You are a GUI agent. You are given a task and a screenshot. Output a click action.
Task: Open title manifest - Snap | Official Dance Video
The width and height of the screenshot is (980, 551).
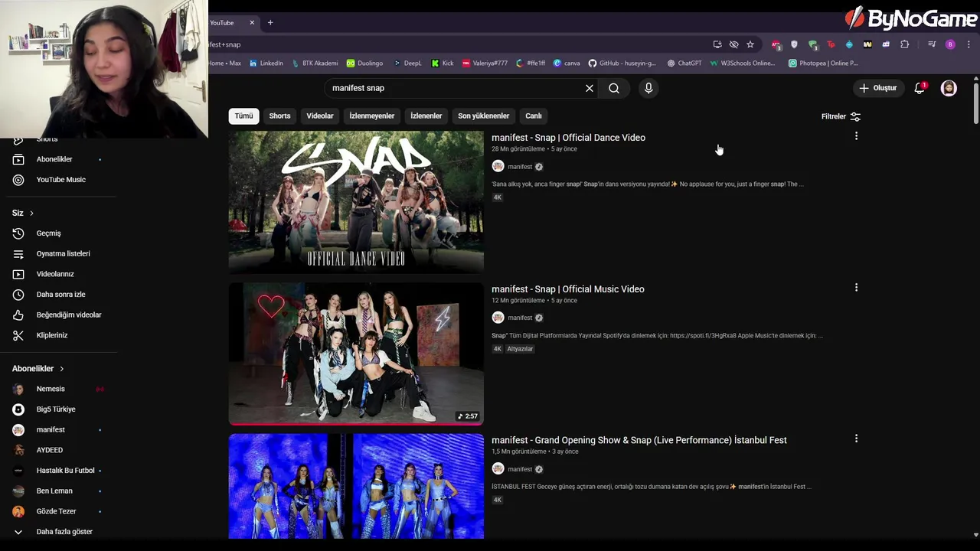click(x=568, y=138)
